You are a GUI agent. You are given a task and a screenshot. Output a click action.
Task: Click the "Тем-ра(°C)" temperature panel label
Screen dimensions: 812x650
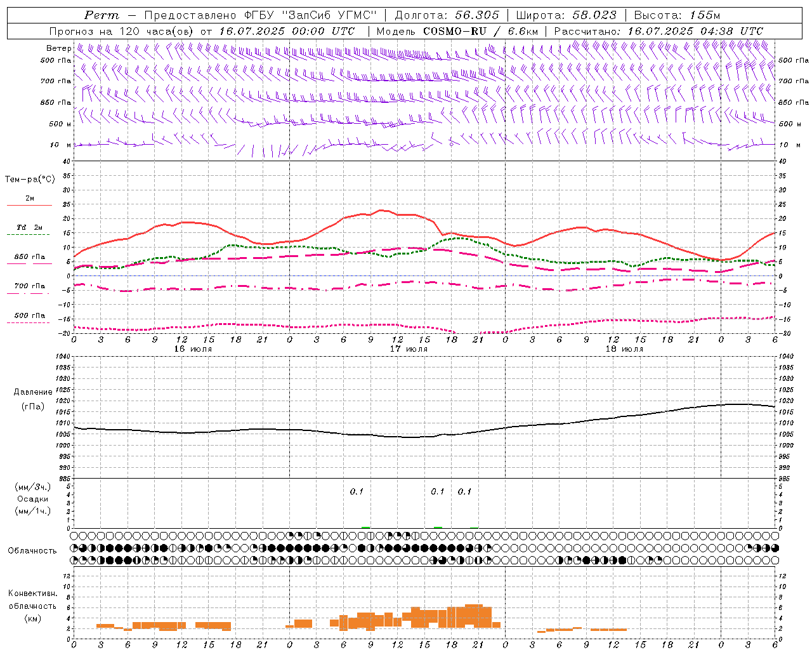[30, 180]
